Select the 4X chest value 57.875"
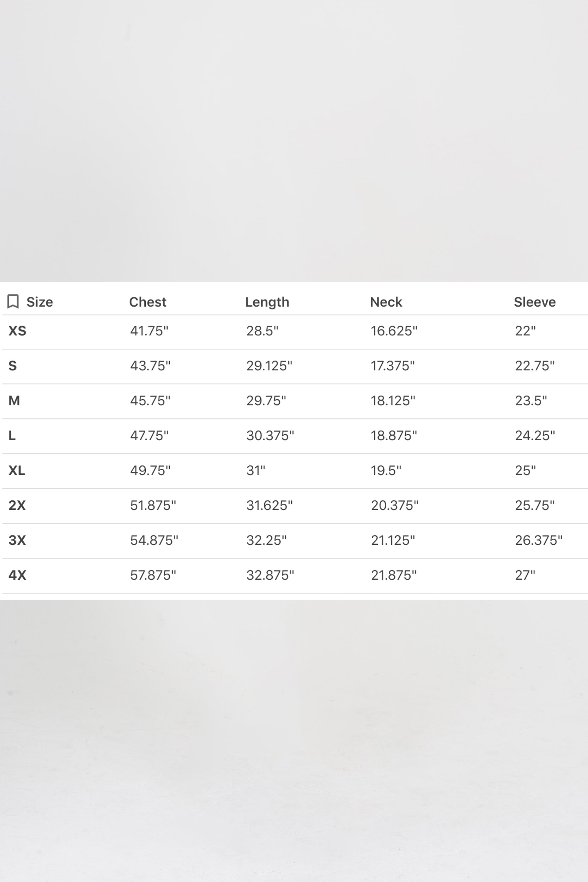588x882 pixels. click(x=153, y=575)
